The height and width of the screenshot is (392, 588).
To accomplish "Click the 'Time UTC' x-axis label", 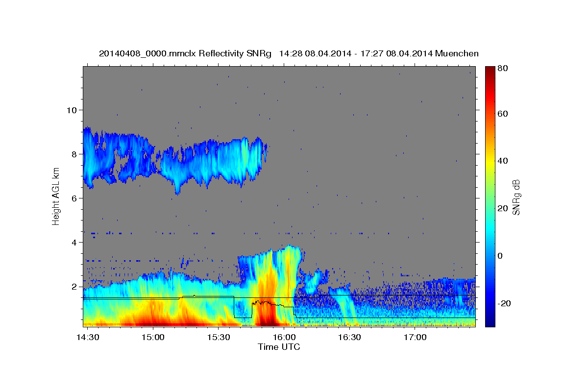I will 279,347.
